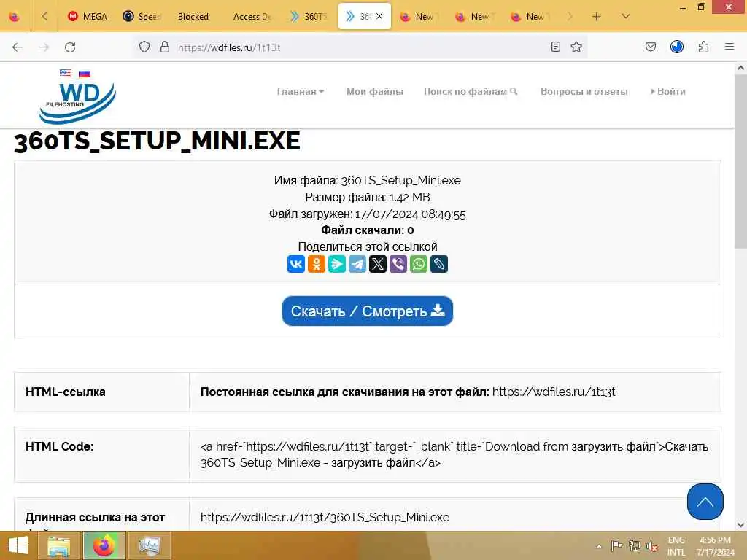The image size is (747, 560).
Task: Expand the Главная navigation dropdown
Action: pos(300,91)
